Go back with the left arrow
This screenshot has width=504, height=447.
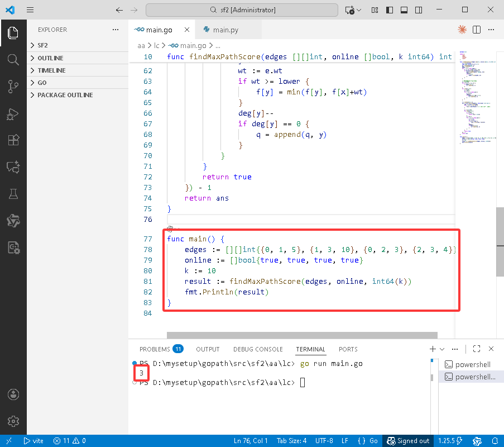(x=119, y=10)
